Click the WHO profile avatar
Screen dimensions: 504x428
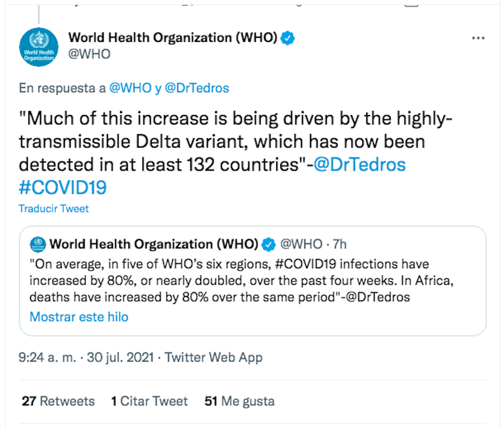pyautogui.click(x=39, y=46)
